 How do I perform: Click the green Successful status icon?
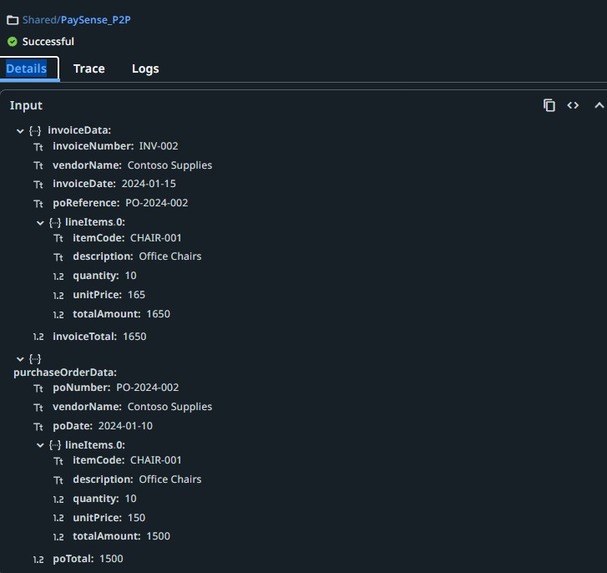tap(12, 41)
